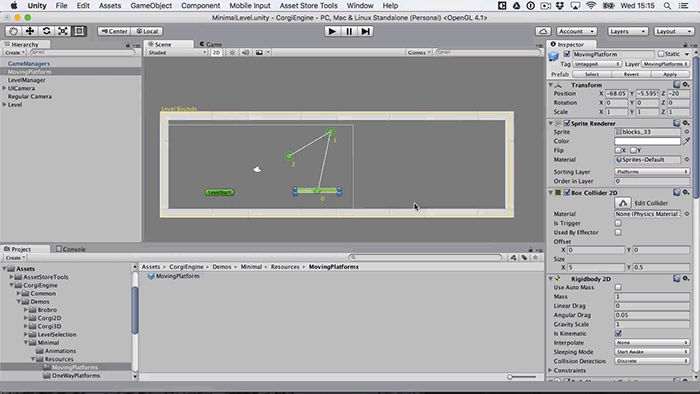Screen dimensions: 700x394
Task: Toggle scene audio speaker icon
Action: (245, 53)
